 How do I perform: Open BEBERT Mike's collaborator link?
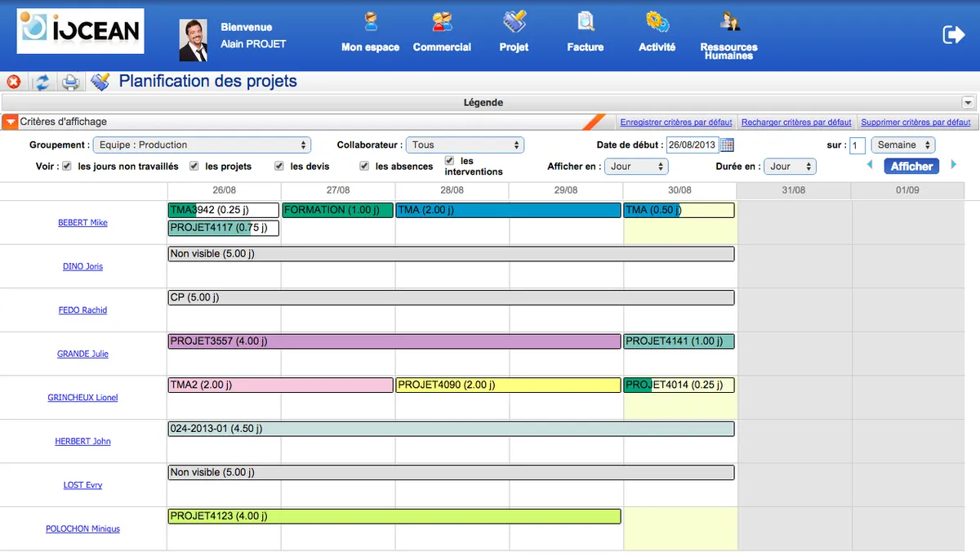tap(82, 222)
